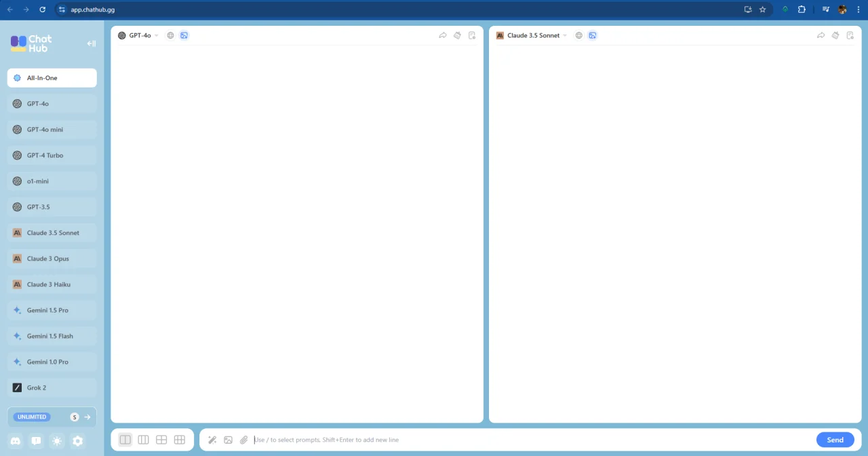Select the two-panel layout
Image resolution: width=868 pixels, height=456 pixels.
[x=125, y=440]
